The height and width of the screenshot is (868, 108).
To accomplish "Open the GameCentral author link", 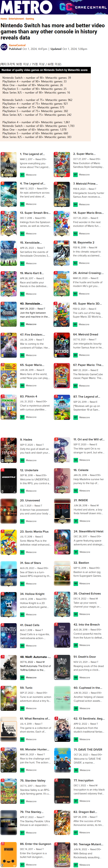I will tap(17, 45).
